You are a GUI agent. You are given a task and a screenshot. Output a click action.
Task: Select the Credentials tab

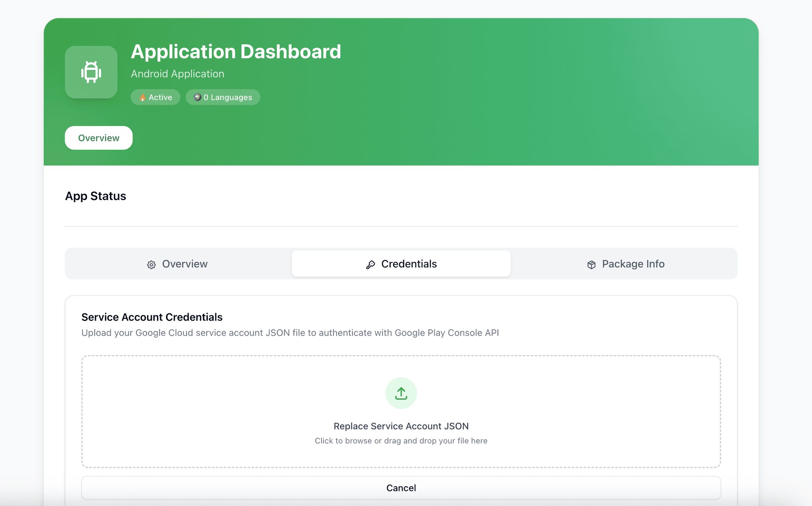401,264
